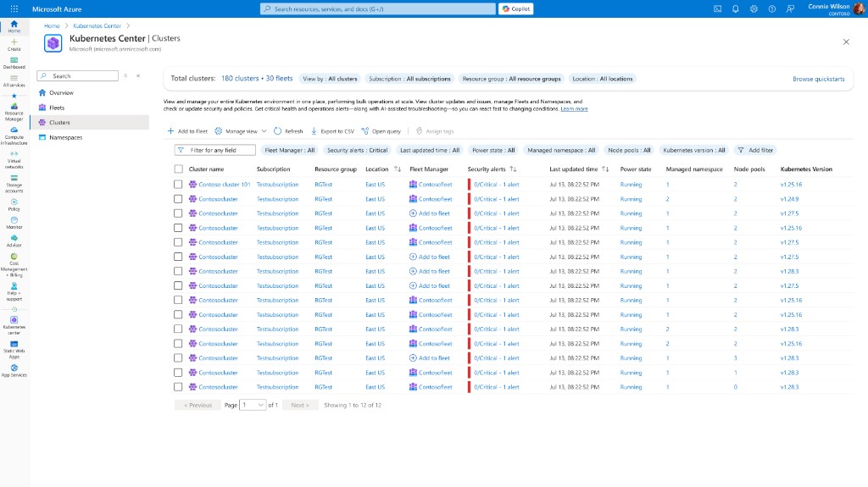Image resolution: width=868 pixels, height=487 pixels.
Task: Focus the top Search resources box
Action: tap(378, 8)
